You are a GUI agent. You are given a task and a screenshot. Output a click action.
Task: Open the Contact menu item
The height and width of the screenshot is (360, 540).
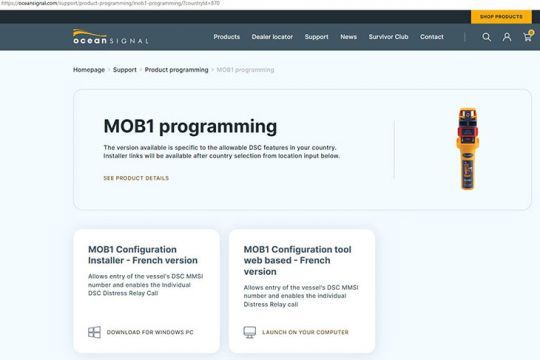pos(432,37)
